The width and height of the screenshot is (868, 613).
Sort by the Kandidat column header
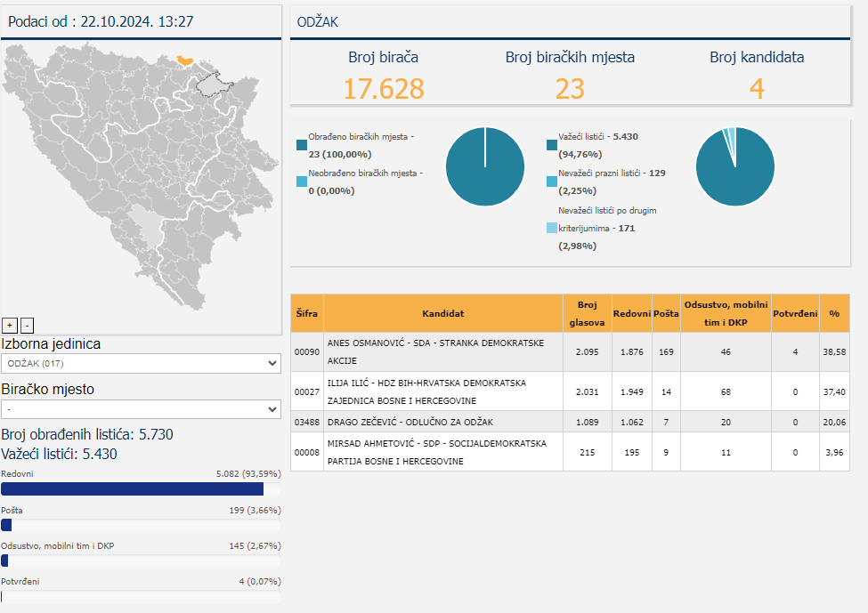443,313
